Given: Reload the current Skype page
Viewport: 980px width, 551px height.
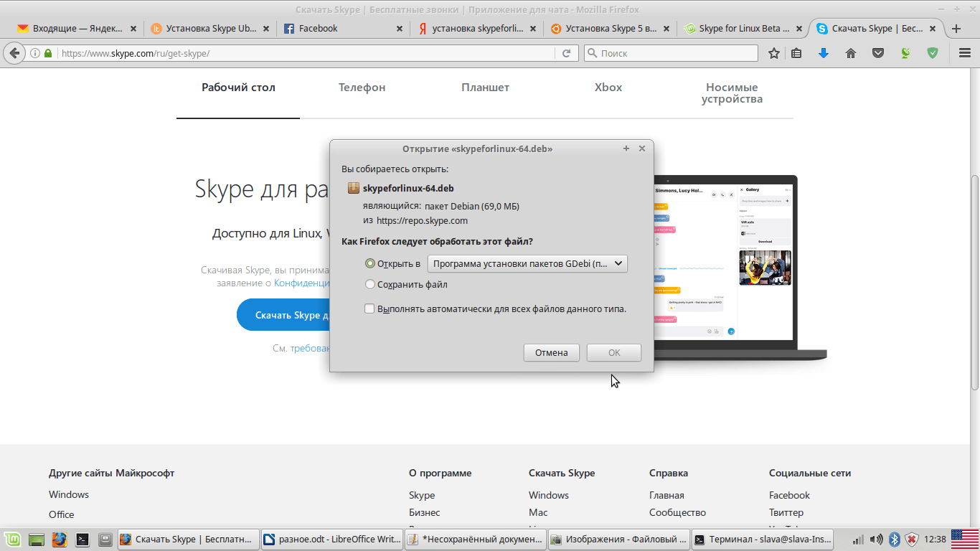Looking at the screenshot, I should [566, 53].
